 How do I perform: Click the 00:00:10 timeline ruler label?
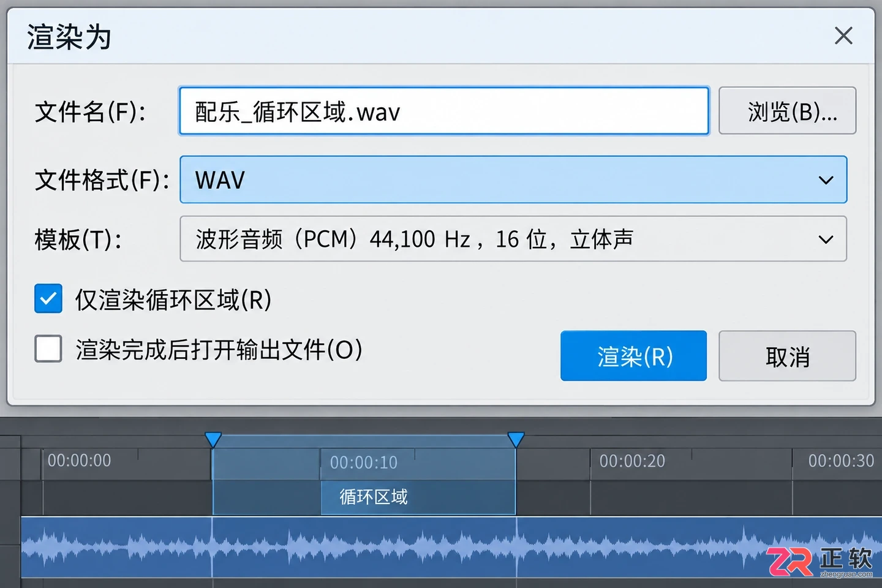[x=364, y=462]
